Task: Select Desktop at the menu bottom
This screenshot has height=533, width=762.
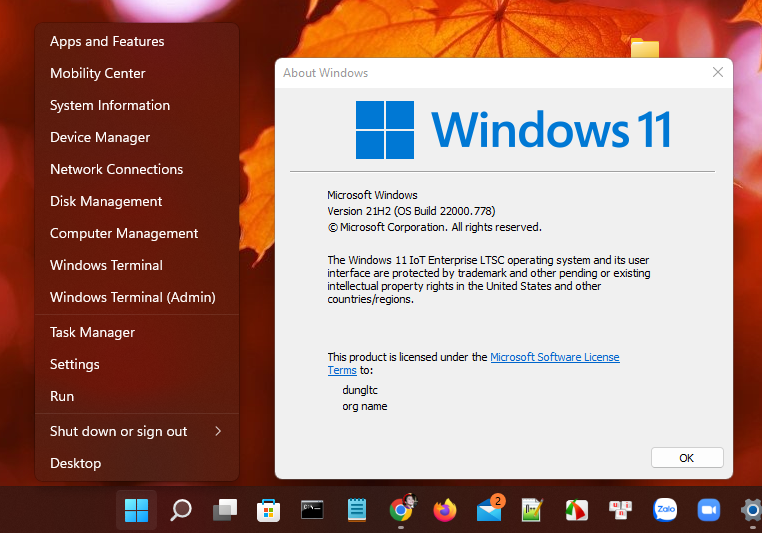Action: point(137,464)
